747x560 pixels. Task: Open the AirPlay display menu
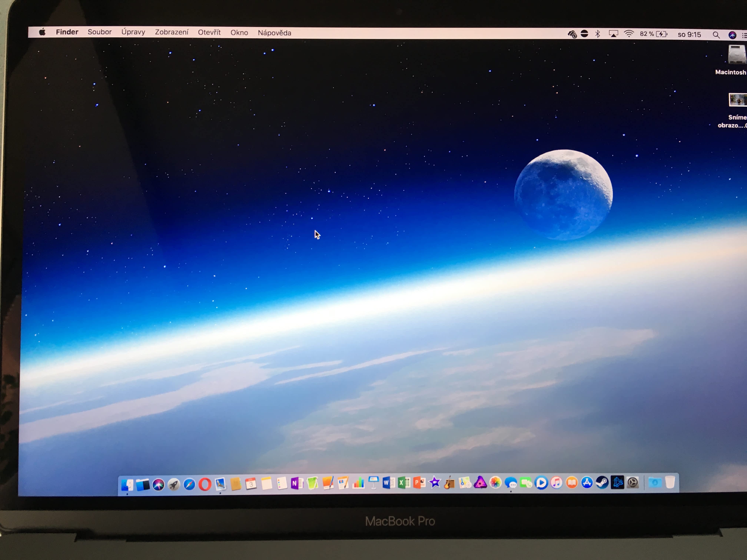coord(613,34)
